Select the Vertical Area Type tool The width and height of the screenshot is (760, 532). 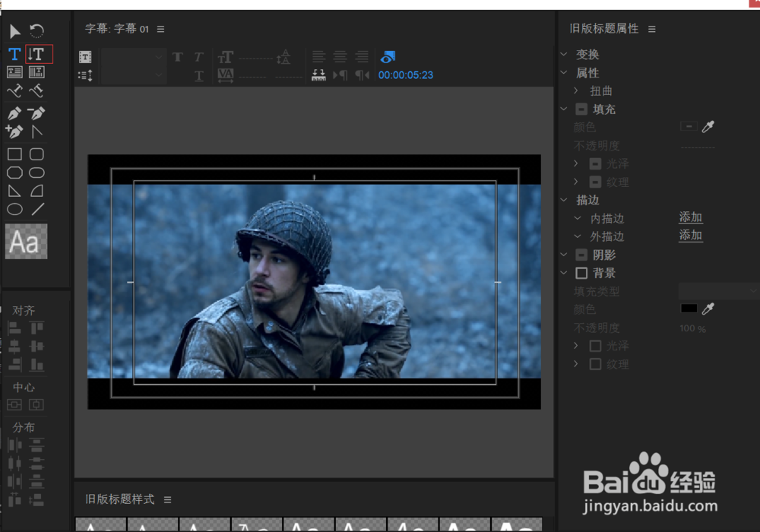tap(36, 72)
